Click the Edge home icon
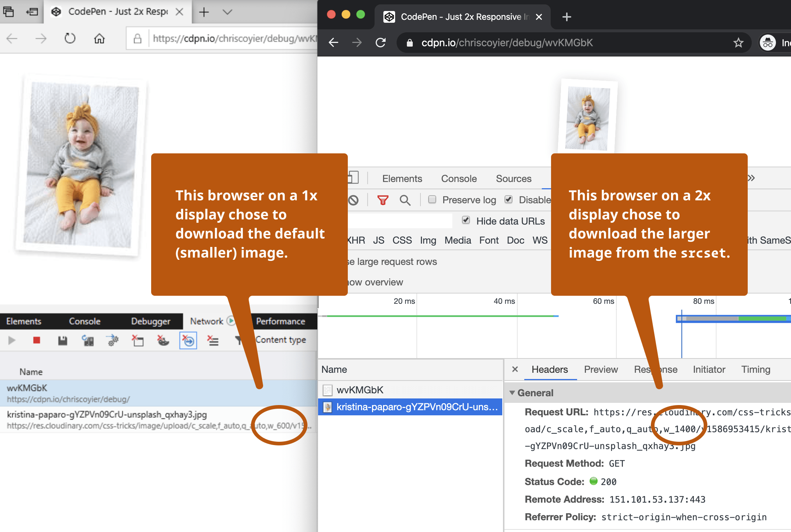 [99, 39]
